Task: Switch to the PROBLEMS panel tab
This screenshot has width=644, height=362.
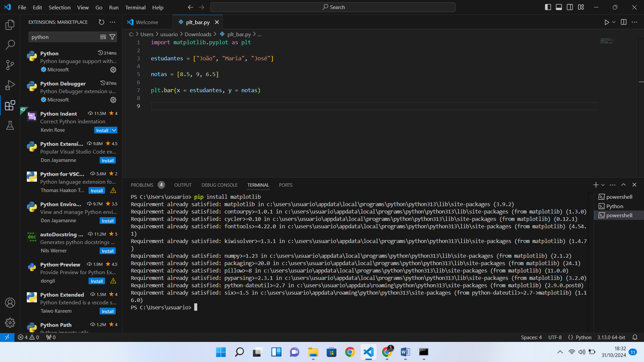Action: coord(142,185)
